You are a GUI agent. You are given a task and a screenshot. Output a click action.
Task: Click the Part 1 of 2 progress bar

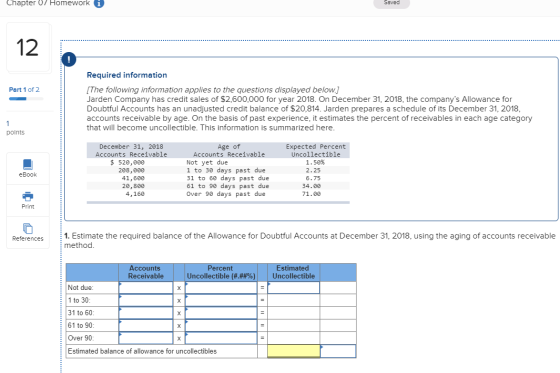click(26, 99)
